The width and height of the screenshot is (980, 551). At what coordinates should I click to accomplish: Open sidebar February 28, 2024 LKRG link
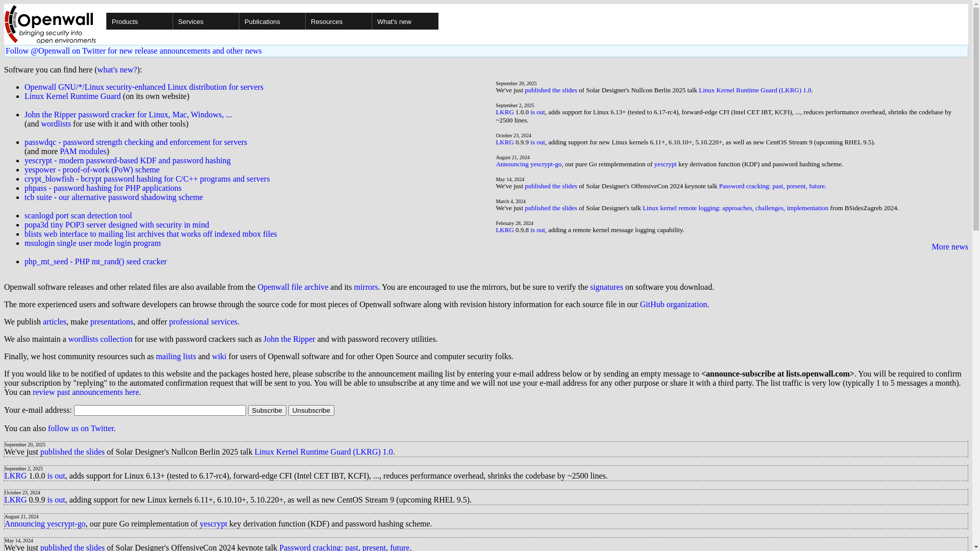(x=505, y=230)
